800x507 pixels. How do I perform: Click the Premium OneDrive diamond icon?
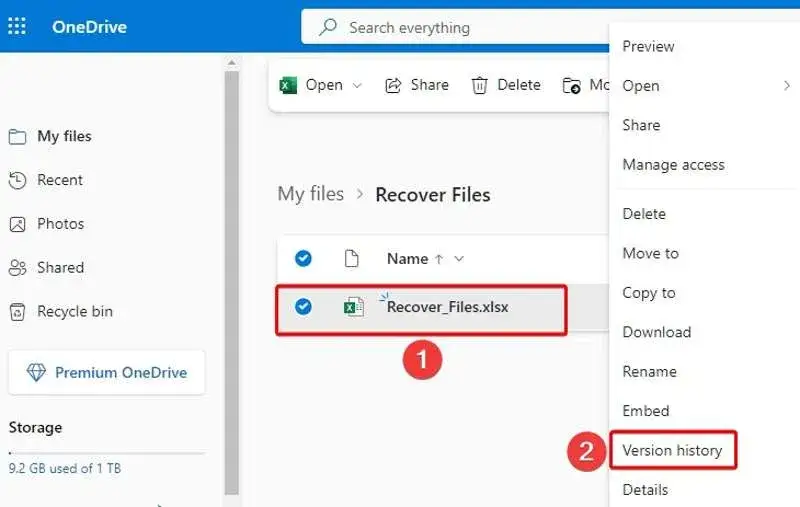tap(36, 372)
